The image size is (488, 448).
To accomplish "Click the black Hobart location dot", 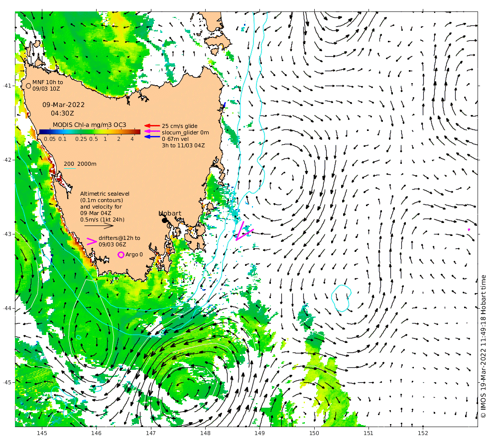I will 164,221.
